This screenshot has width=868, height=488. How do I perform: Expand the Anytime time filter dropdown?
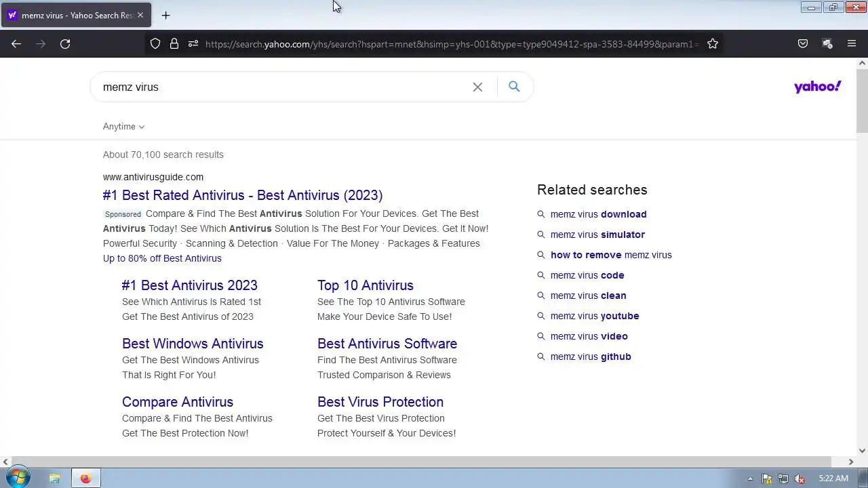click(x=123, y=127)
